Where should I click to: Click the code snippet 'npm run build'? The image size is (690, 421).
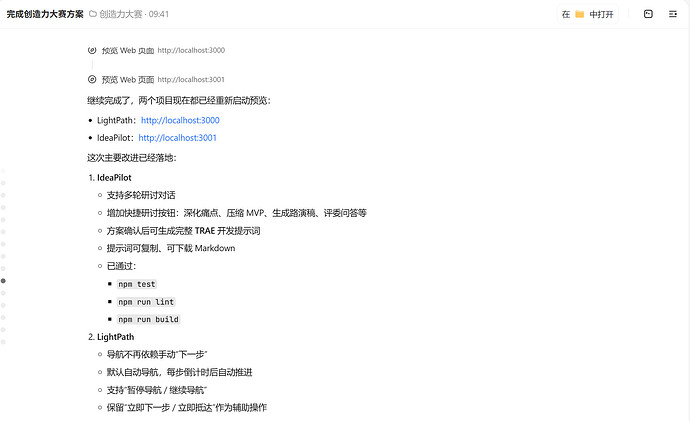pyautogui.click(x=148, y=319)
